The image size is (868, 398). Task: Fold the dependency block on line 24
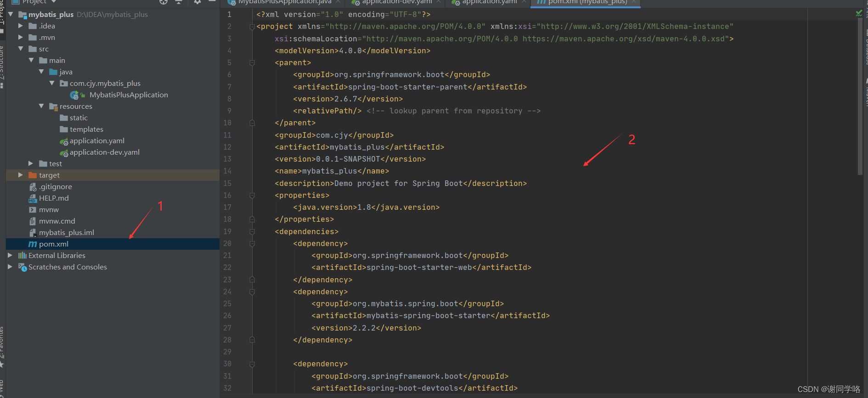click(x=252, y=292)
